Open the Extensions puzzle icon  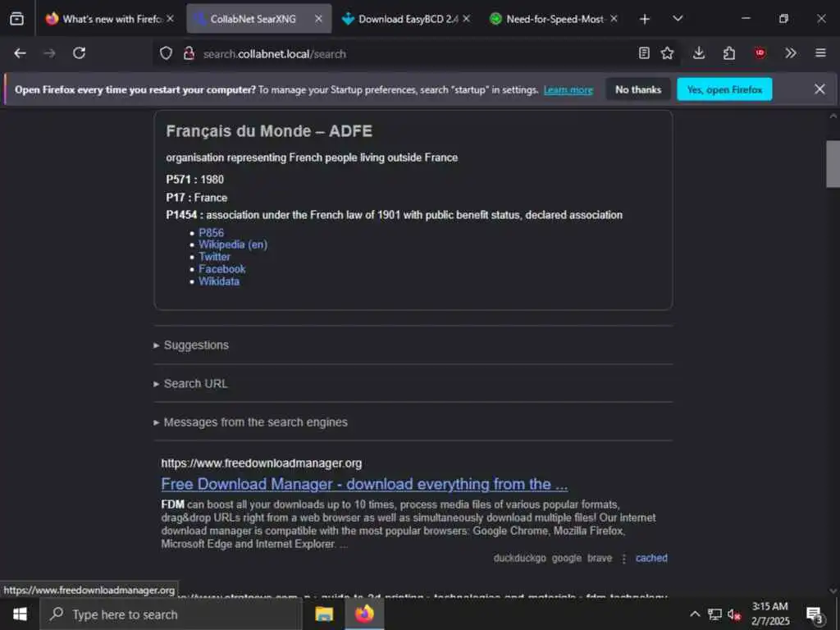[729, 53]
